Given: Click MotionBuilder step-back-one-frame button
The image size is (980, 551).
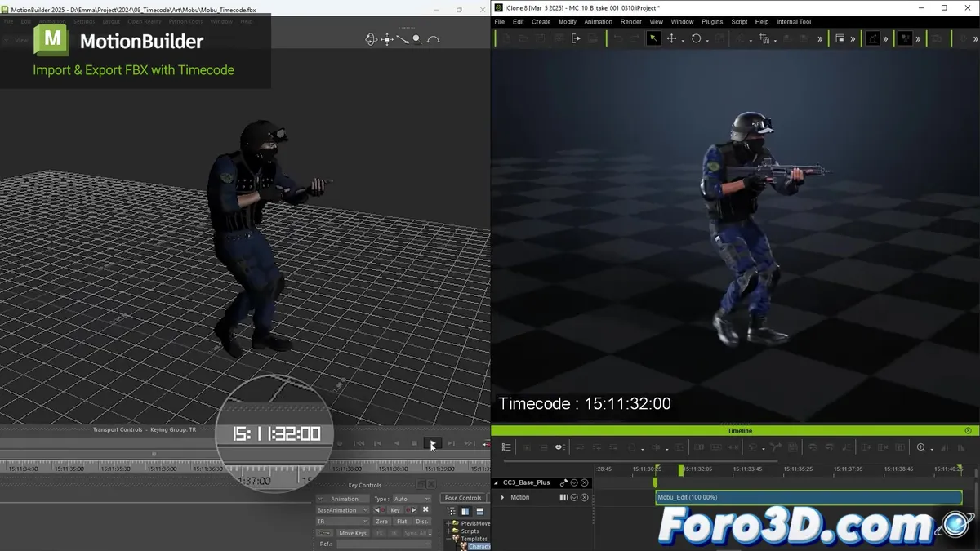Looking at the screenshot, I should [x=378, y=443].
